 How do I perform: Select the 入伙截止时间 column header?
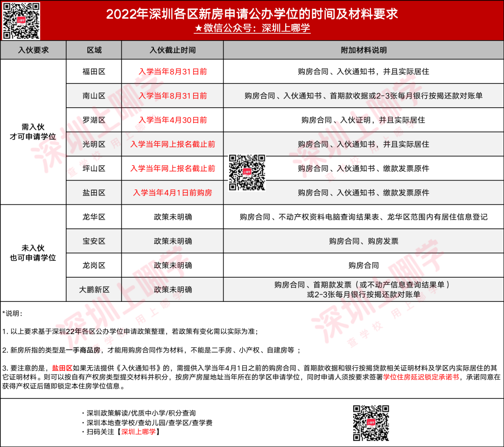pyautogui.click(x=173, y=50)
